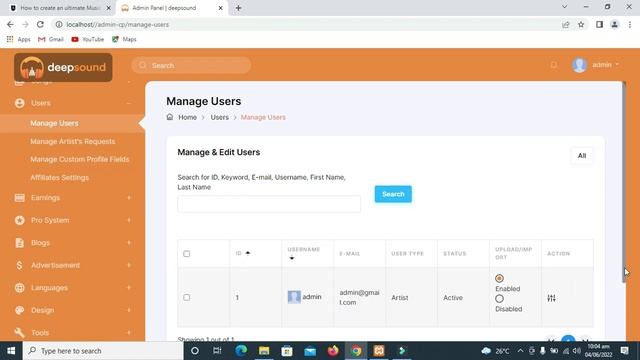
Task: Click the Blogs document icon
Action: pos(19,243)
